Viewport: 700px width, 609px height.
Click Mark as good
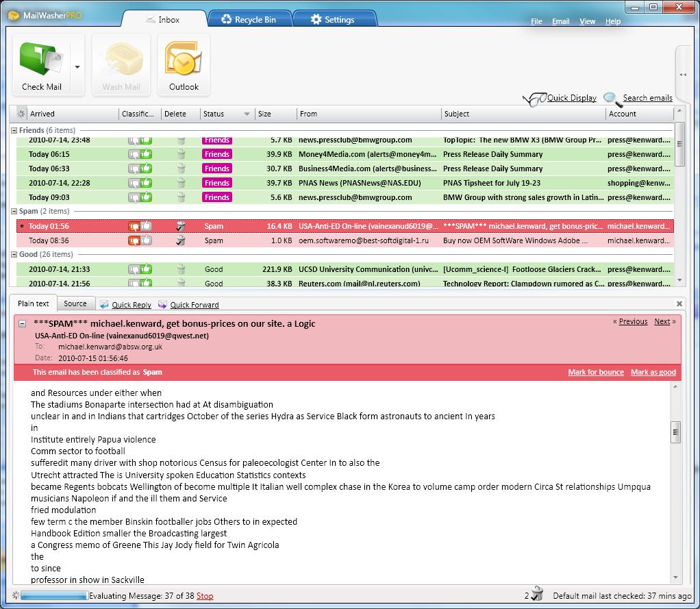(653, 373)
